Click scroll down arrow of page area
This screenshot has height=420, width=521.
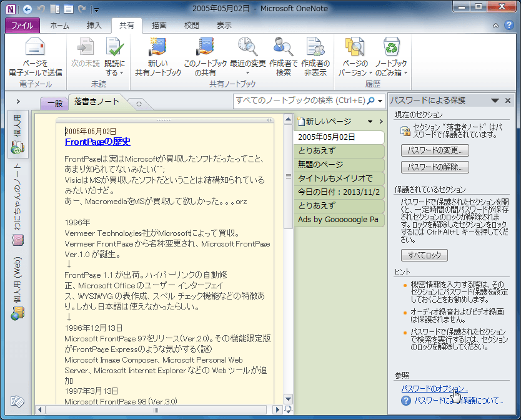288,399
